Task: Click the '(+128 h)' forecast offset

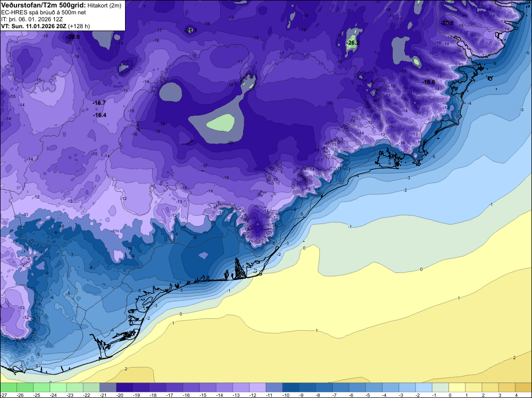Action: pyautogui.click(x=79, y=26)
